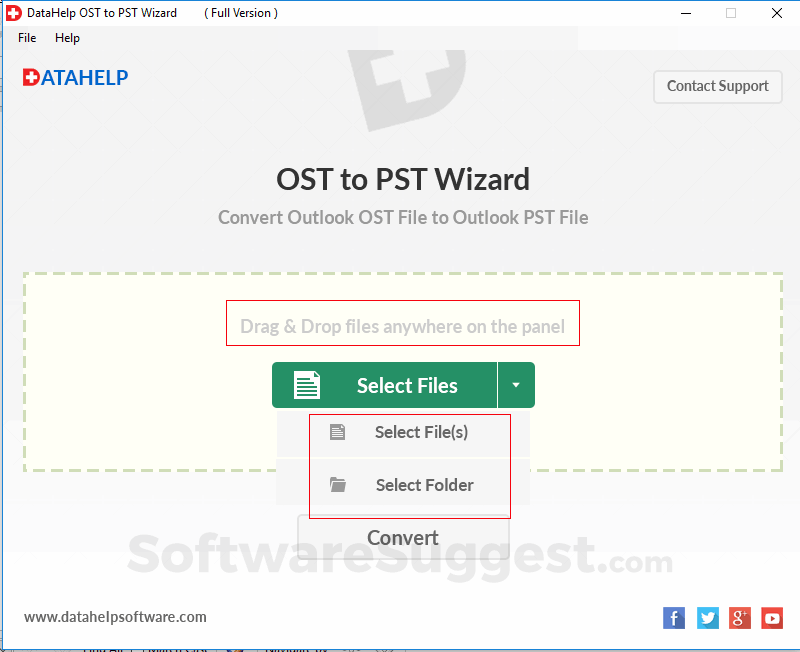
Task: Close the OST to PST Wizard window
Action: [x=777, y=13]
